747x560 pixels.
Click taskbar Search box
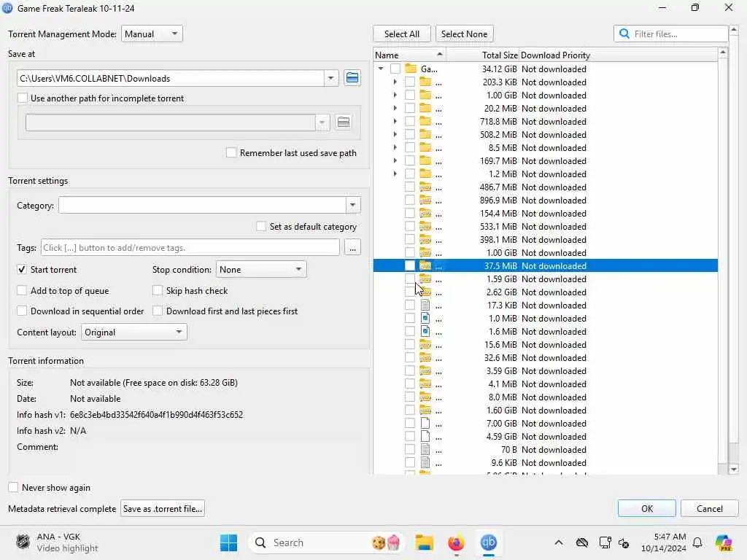(326, 542)
